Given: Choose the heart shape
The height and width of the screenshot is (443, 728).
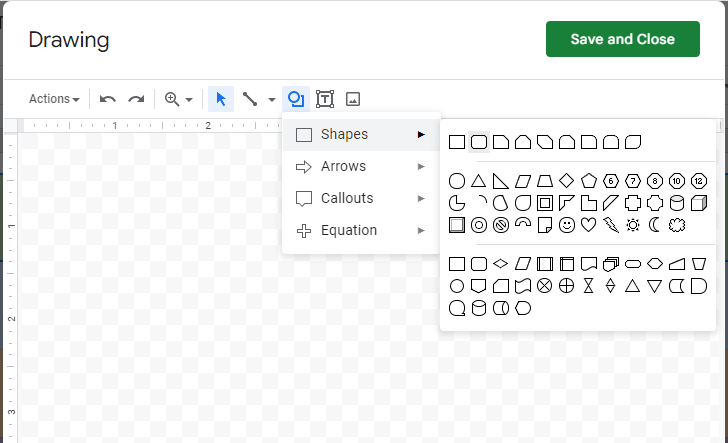Looking at the screenshot, I should [589, 225].
